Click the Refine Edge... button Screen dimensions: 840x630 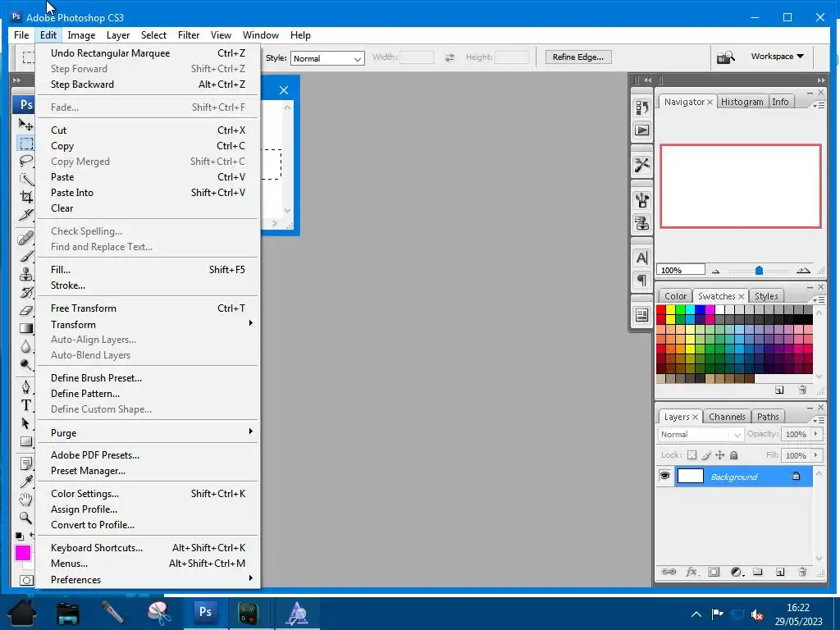[578, 57]
